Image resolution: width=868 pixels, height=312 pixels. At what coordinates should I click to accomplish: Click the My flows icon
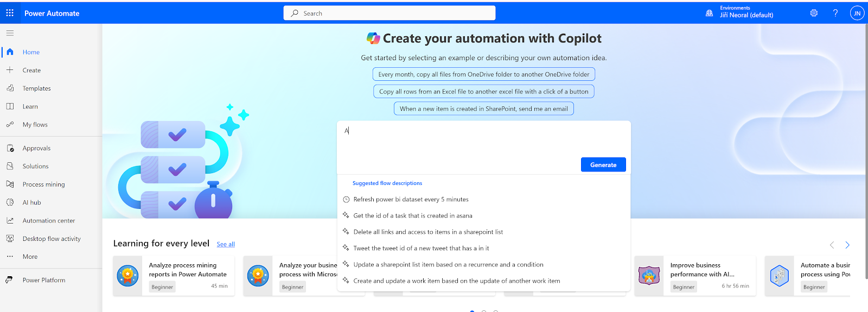click(x=10, y=124)
